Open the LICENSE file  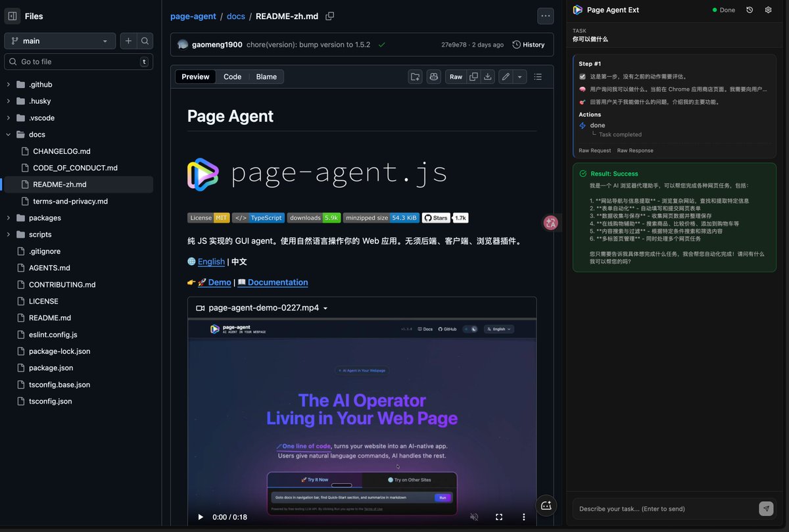pos(43,302)
